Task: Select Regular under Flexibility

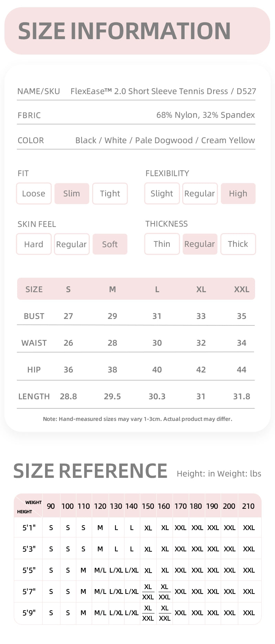Action: click(x=200, y=194)
